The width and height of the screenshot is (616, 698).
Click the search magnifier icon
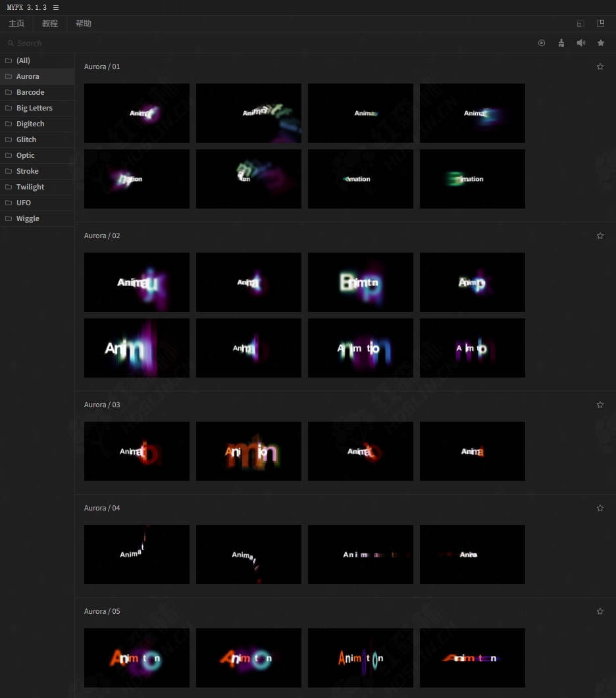tap(11, 43)
